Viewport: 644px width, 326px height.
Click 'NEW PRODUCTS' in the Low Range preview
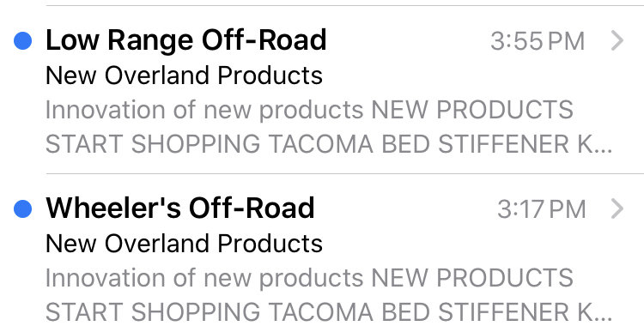tap(472, 110)
